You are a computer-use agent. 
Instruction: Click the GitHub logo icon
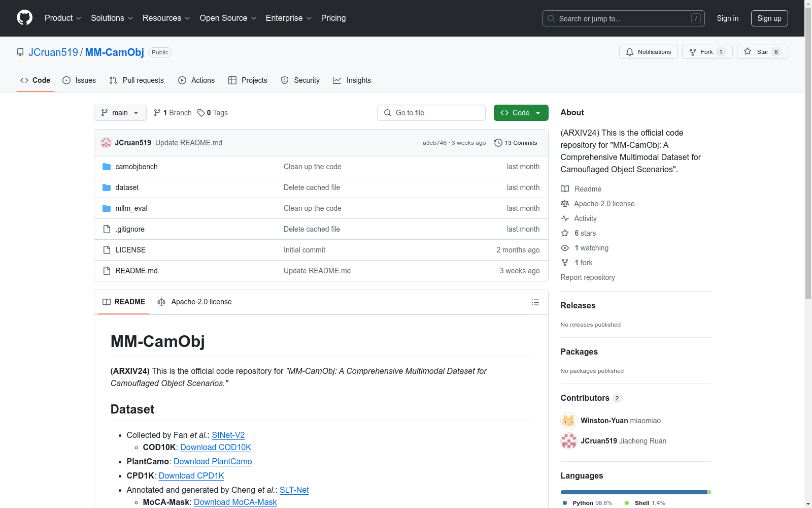click(24, 18)
